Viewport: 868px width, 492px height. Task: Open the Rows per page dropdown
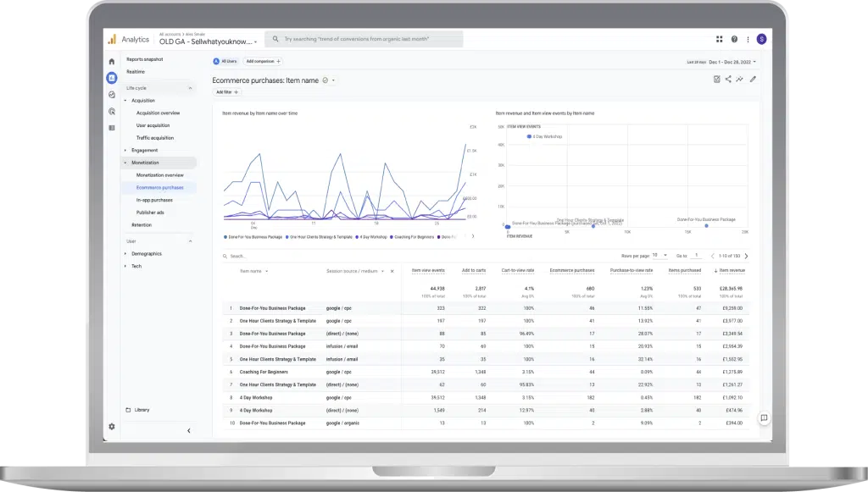coord(659,255)
